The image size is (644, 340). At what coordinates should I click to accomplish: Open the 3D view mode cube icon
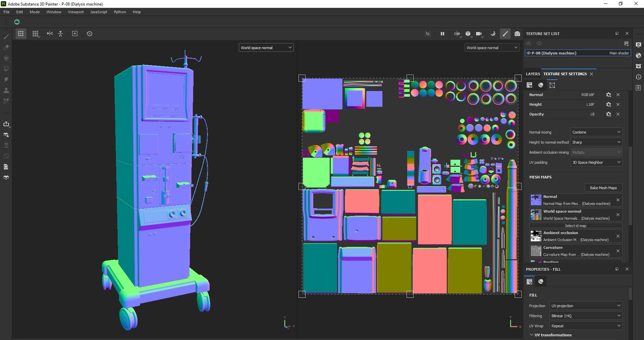pos(468,33)
